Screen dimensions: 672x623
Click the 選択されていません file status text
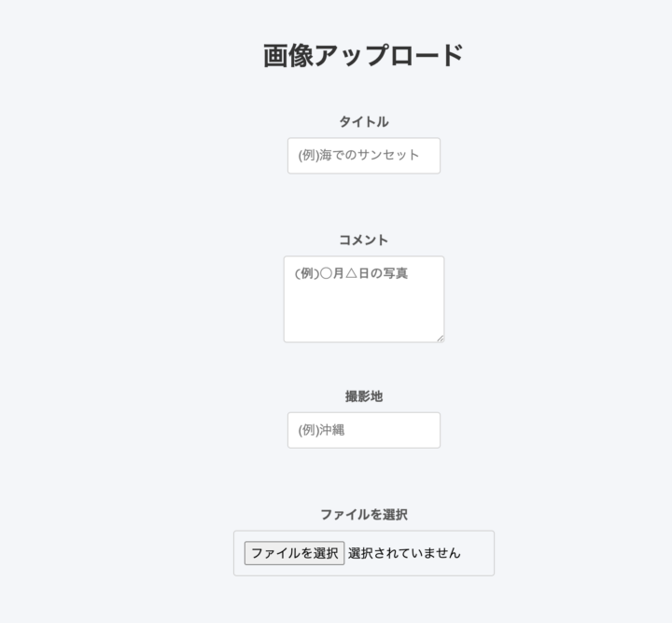(x=404, y=553)
